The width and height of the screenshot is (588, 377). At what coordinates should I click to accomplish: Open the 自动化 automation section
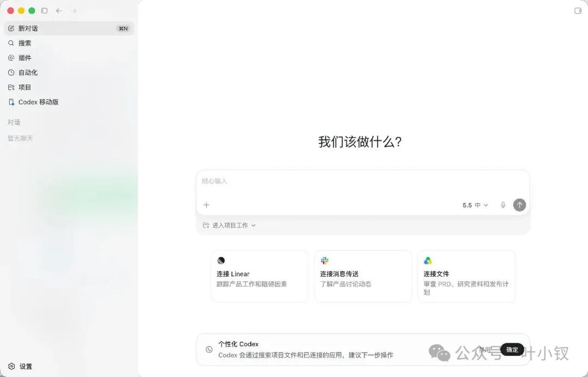69,72
